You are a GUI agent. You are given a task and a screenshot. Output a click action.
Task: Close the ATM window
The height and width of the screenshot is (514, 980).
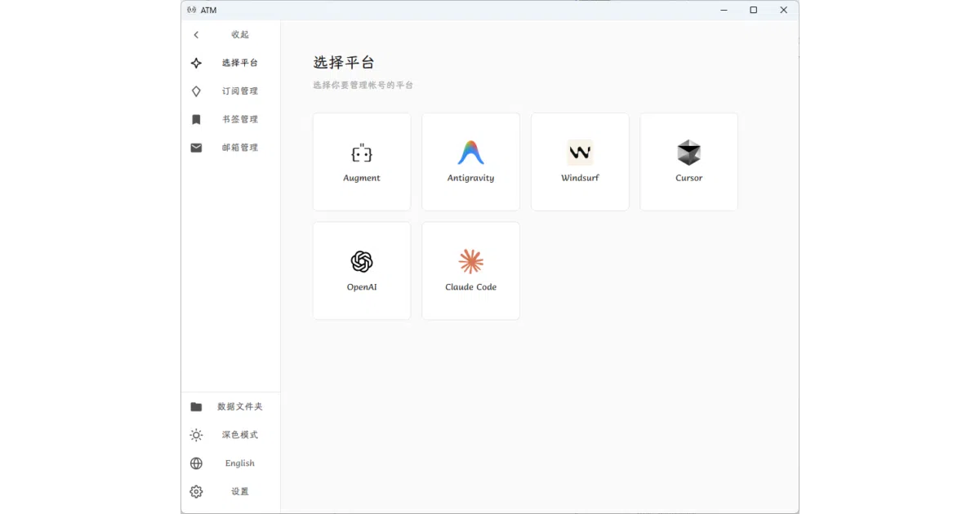click(784, 10)
